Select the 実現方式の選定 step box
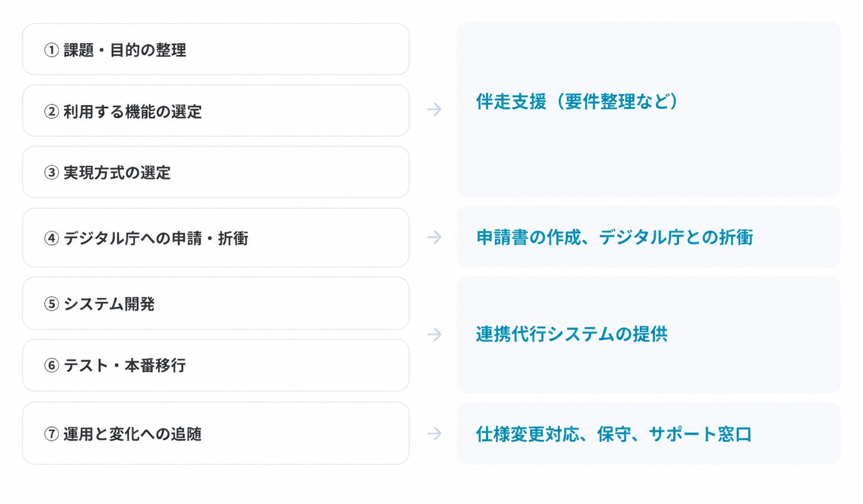 tap(216, 172)
